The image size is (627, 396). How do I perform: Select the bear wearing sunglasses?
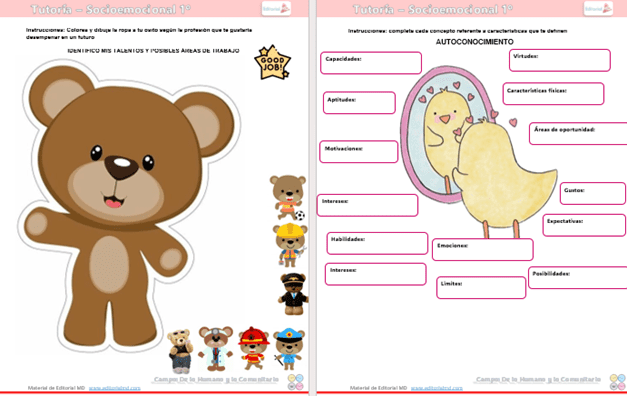pos(180,351)
